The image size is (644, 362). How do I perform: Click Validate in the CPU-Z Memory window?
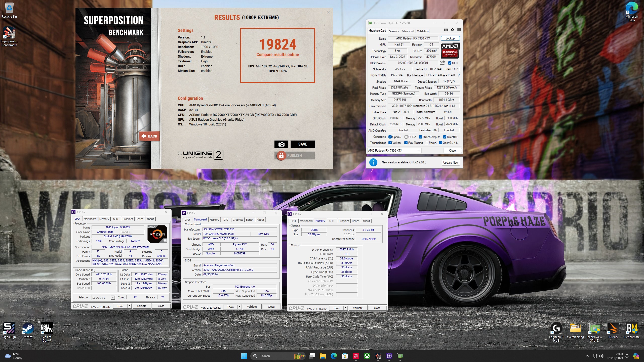[357, 308]
